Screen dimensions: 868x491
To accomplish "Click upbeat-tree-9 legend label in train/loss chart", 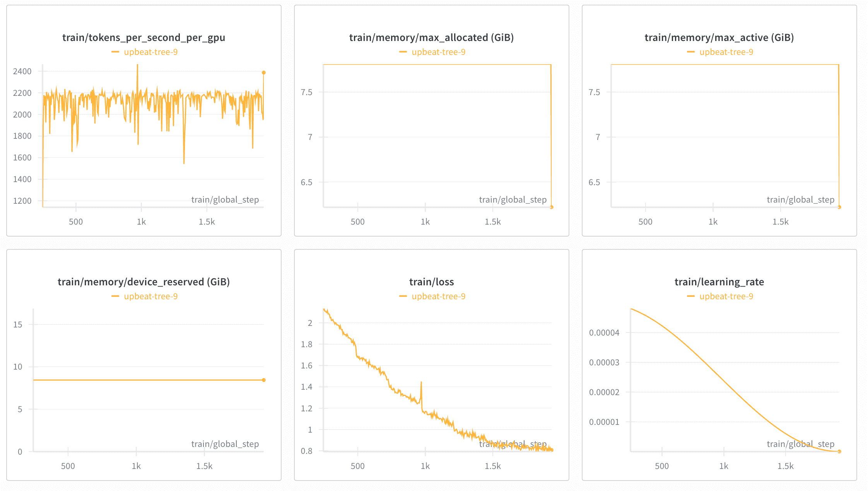I will (x=438, y=297).
